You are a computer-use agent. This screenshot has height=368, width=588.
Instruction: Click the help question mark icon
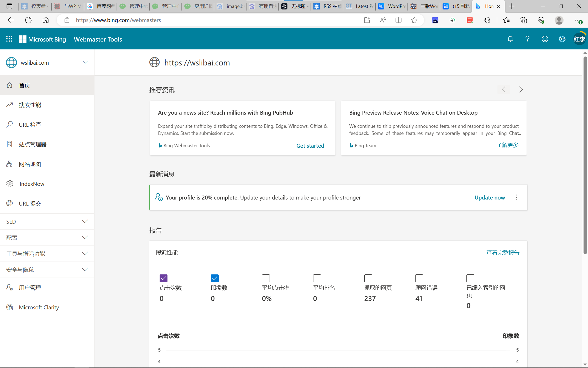click(x=527, y=39)
